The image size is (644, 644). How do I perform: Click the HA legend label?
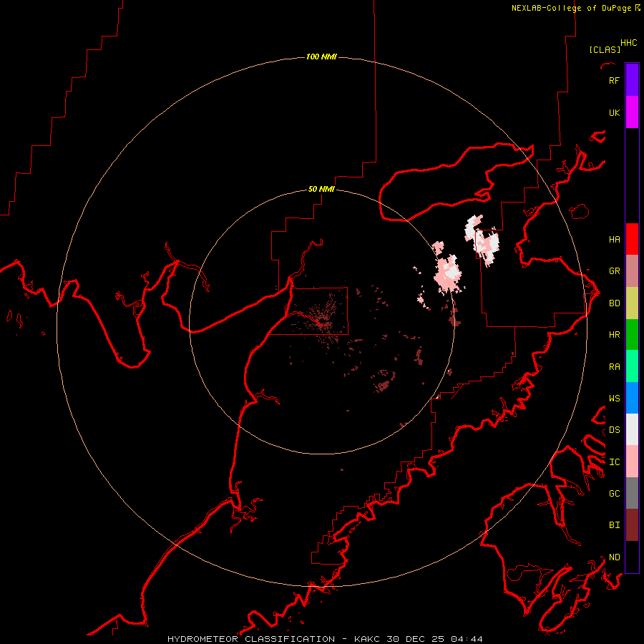coord(614,240)
